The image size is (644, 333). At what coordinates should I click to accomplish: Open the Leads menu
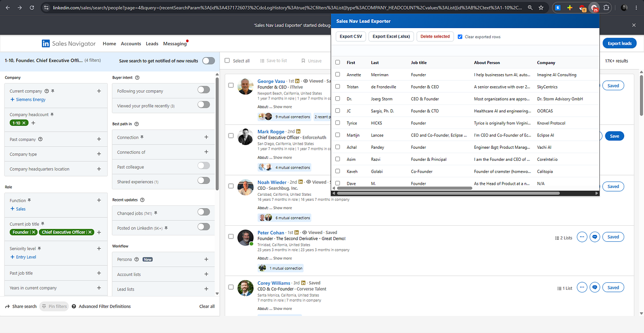tap(152, 44)
